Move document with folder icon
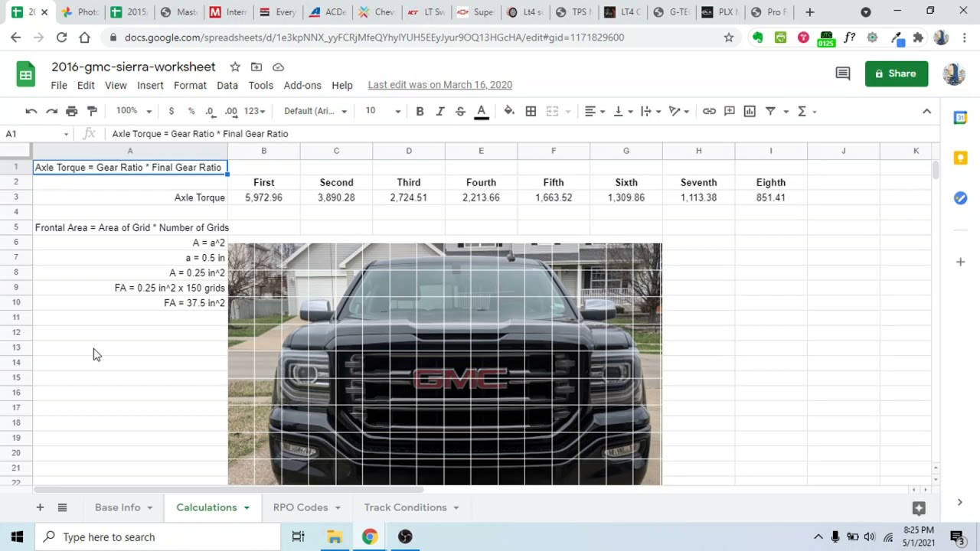 (x=256, y=67)
